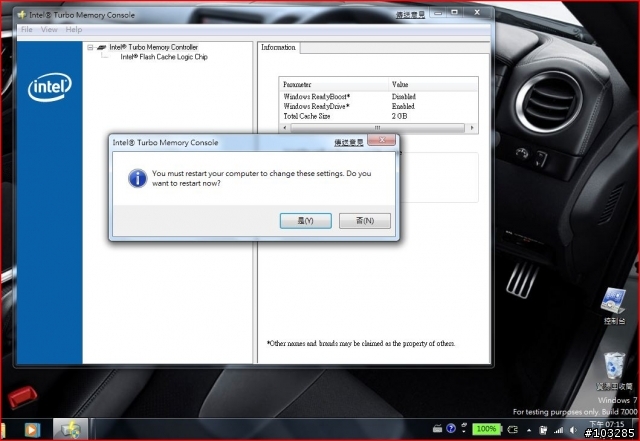
Task: Click the No (N) button in dialog
Action: tap(365, 220)
